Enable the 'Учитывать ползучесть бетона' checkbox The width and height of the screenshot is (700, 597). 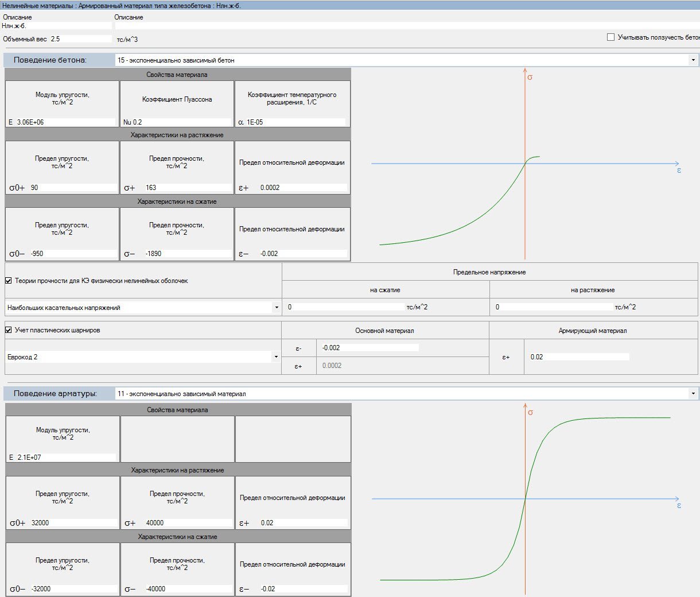pos(610,37)
